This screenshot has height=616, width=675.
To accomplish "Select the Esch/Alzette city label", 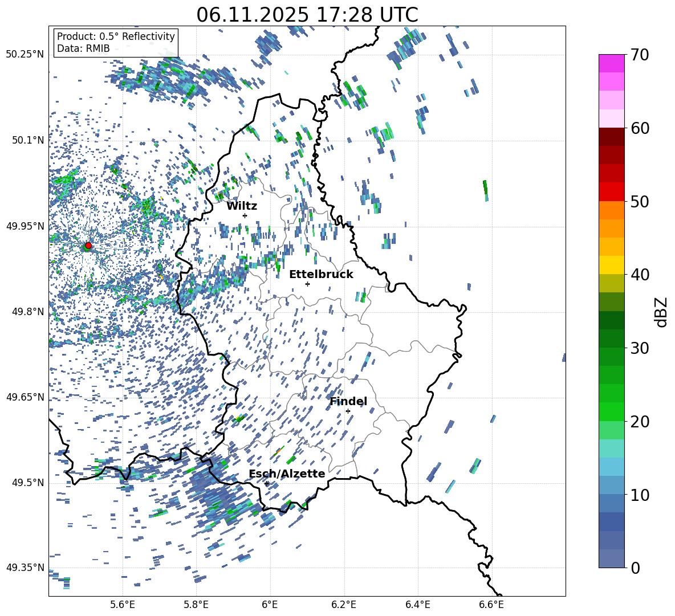I will click(287, 474).
